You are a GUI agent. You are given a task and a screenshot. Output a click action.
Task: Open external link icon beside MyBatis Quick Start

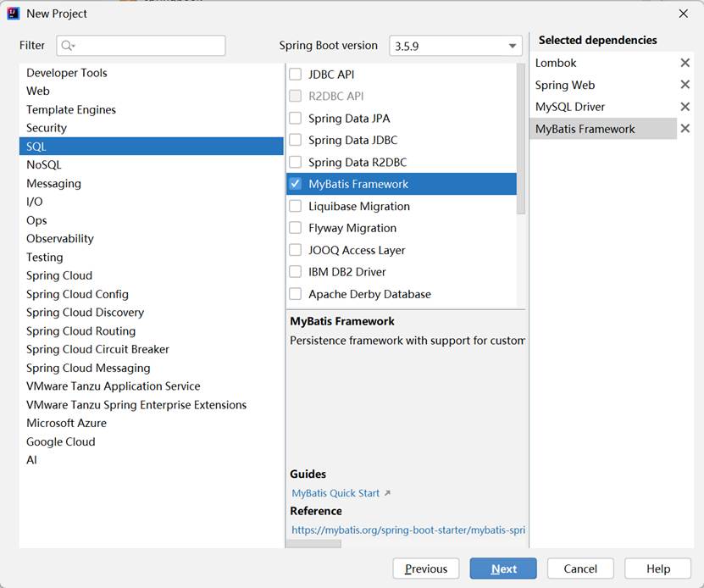point(387,493)
